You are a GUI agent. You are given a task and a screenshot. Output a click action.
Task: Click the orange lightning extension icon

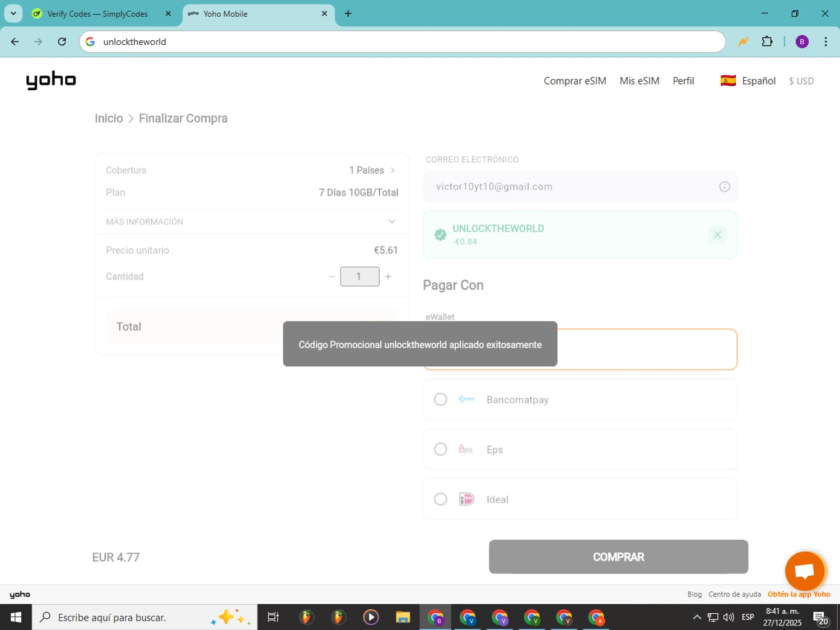coord(743,41)
